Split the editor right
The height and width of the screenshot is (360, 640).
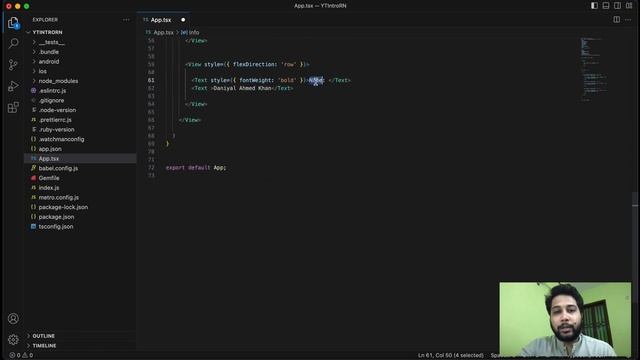pos(616,20)
